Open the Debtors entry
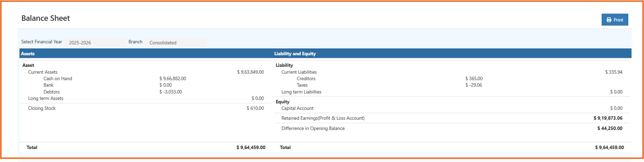The height and width of the screenshot is (162, 644). (x=52, y=92)
